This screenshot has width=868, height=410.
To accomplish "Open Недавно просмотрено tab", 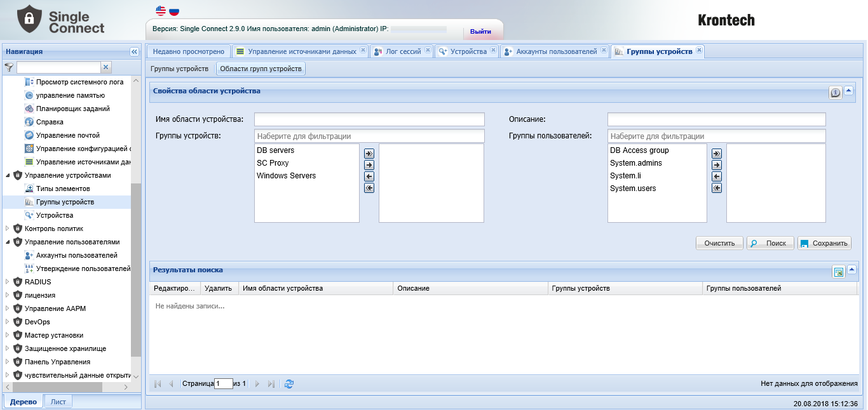I will click(x=189, y=51).
